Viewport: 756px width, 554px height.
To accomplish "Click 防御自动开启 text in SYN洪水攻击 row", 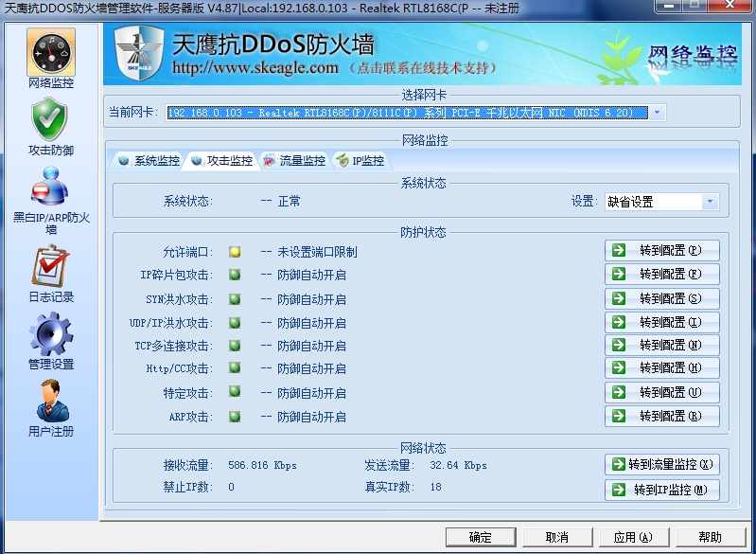I will coord(312,299).
